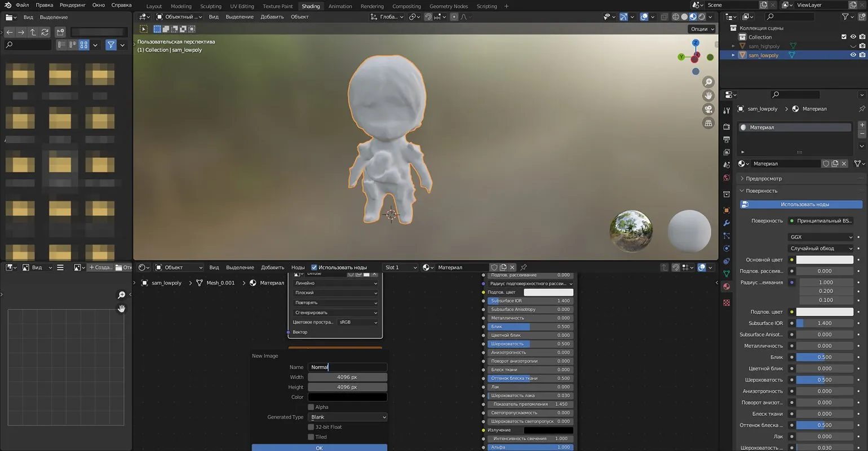The width and height of the screenshot is (868, 451).
Task: Open the Рендеринг menu
Action: pos(73,5)
